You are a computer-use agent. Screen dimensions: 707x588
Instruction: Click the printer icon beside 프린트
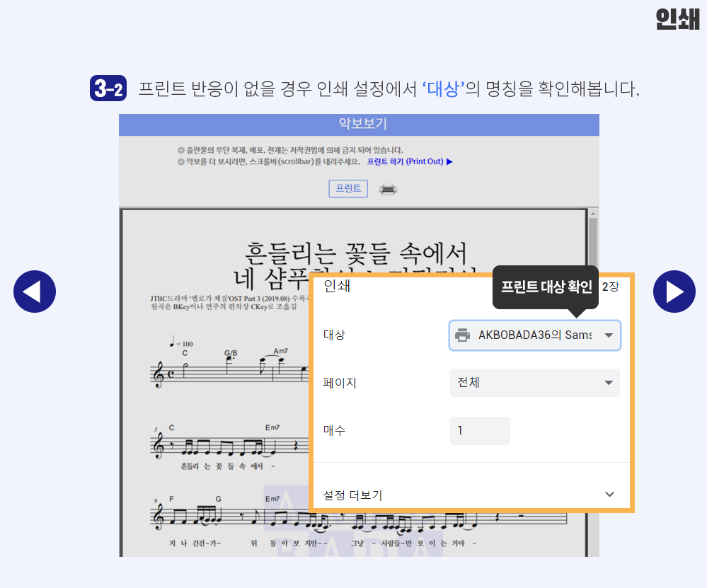pos(388,189)
